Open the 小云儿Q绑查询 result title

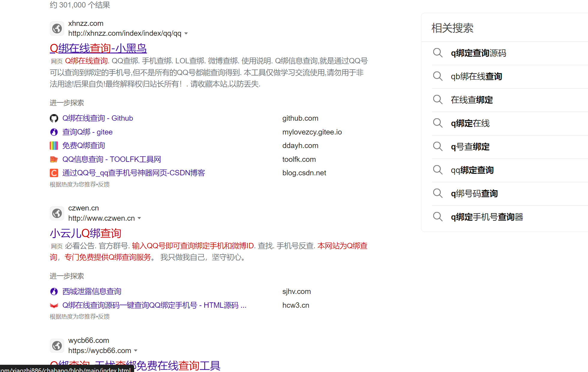coord(85,233)
